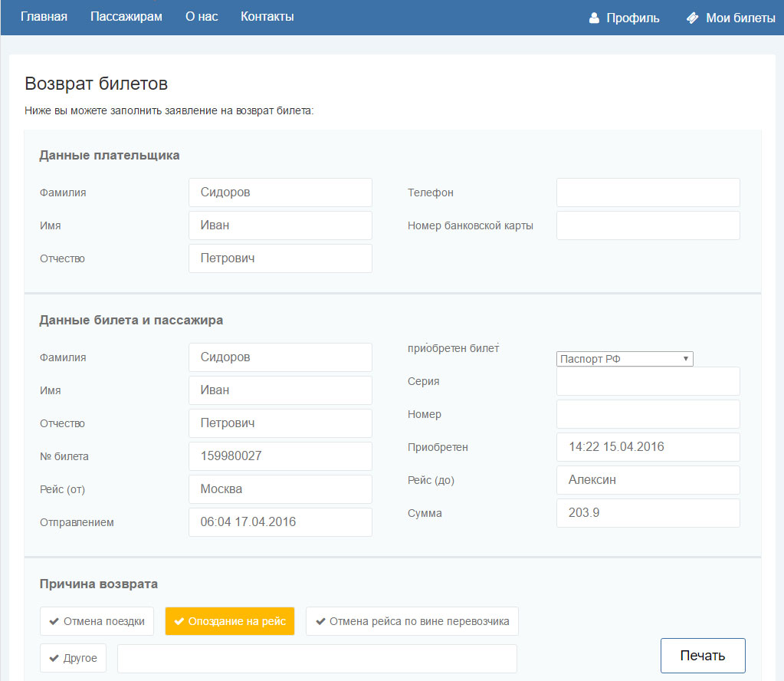
Task: Focus the empty Серия field
Action: [648, 381]
